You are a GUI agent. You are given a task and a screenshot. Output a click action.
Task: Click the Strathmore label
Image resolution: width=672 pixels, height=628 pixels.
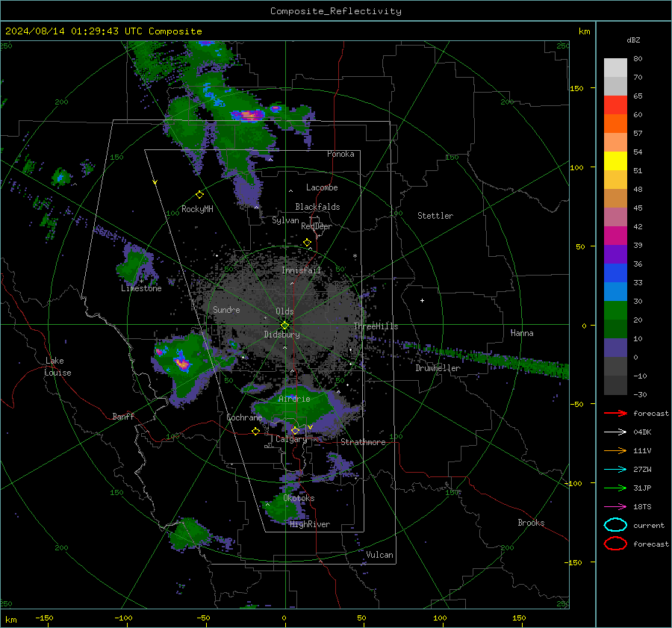pos(363,442)
